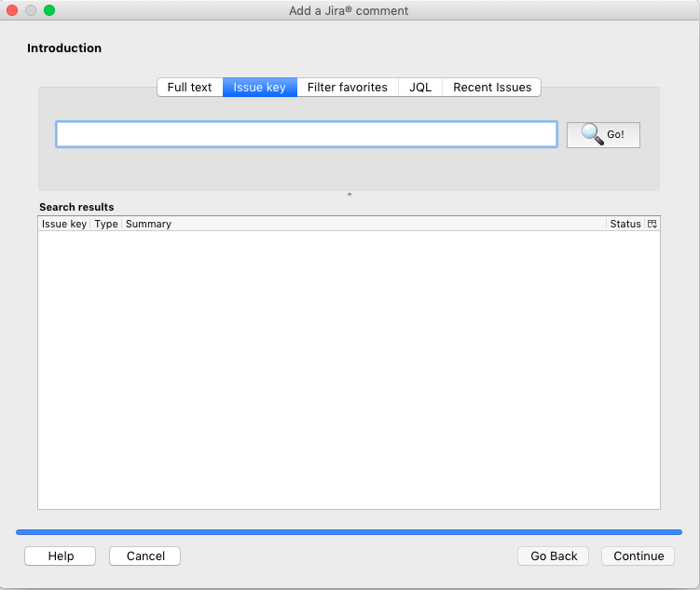Screen dimensions: 700x590
Task: Click the blue progress bar
Action: (349, 532)
